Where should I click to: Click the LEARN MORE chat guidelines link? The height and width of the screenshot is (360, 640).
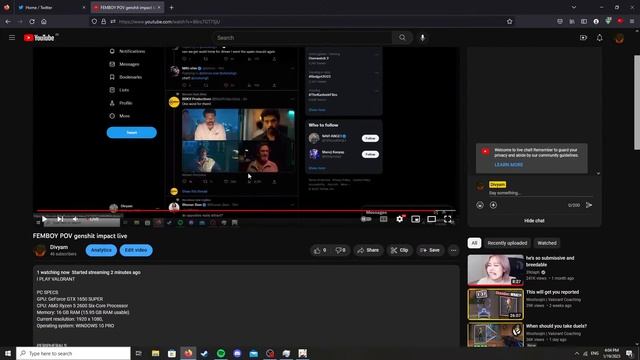pyautogui.click(x=509, y=164)
